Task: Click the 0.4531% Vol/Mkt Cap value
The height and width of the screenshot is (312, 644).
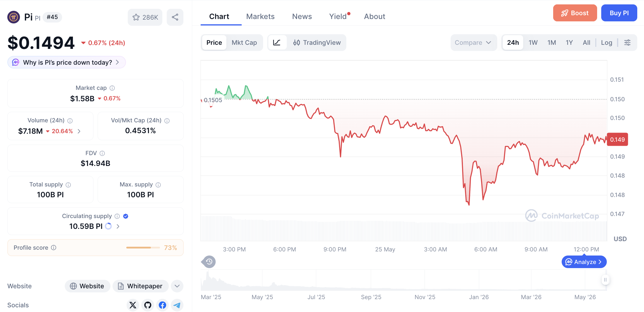Action: coord(140,131)
